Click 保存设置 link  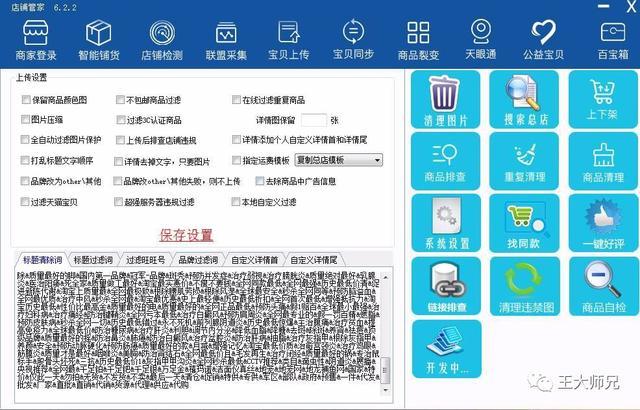186,235
